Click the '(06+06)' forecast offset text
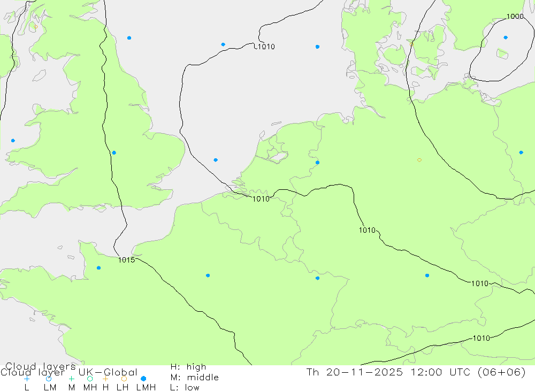This screenshot has height=392, width=535. [x=502, y=372]
